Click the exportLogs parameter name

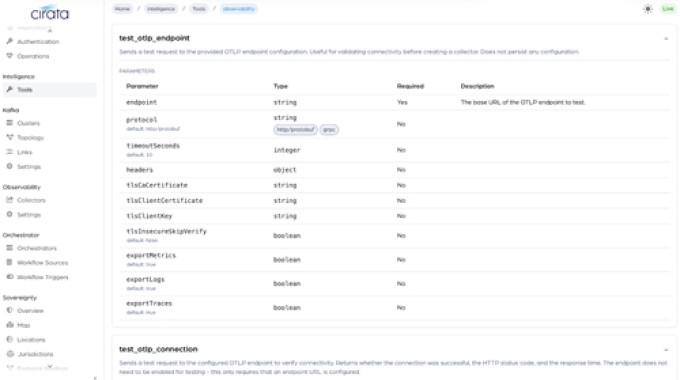tap(145, 279)
